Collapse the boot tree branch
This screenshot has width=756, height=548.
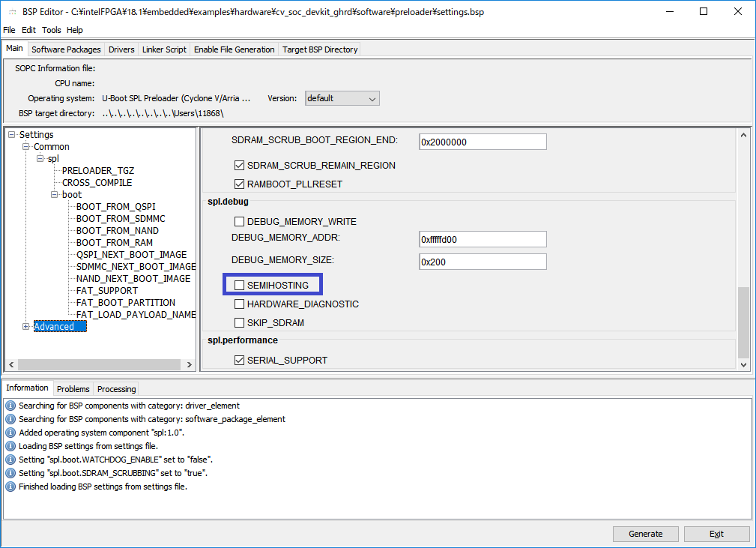pyautogui.click(x=52, y=194)
